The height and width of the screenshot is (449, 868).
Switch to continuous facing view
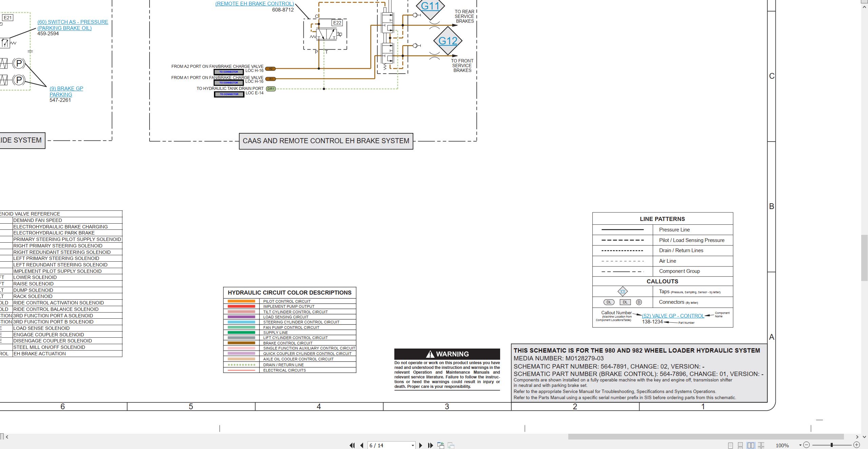coord(761,445)
